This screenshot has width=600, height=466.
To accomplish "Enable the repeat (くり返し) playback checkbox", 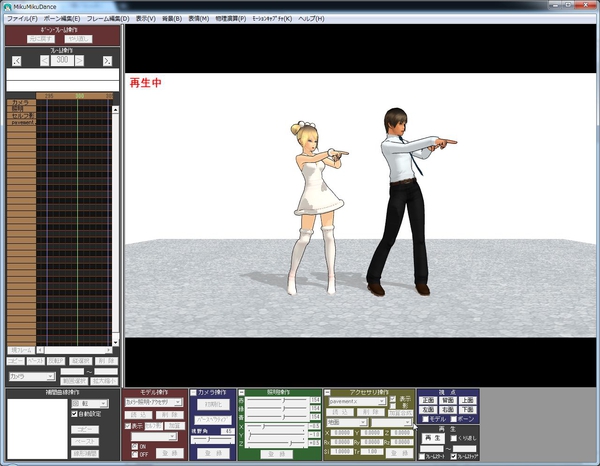I will click(454, 438).
